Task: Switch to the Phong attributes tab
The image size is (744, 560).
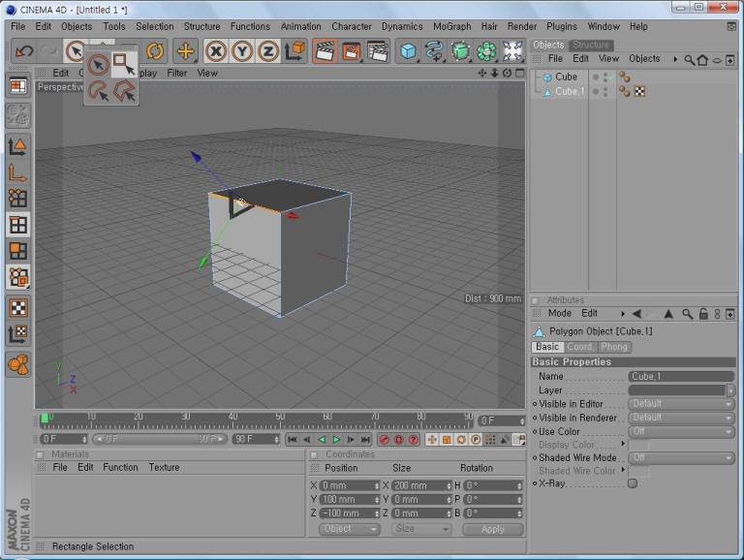Action: pos(614,347)
